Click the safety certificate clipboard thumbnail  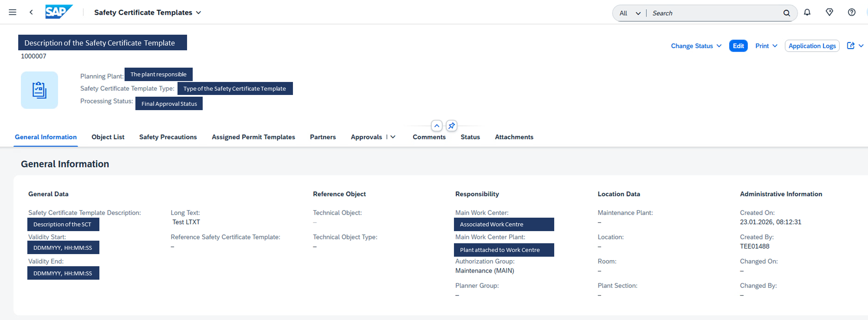click(x=39, y=90)
